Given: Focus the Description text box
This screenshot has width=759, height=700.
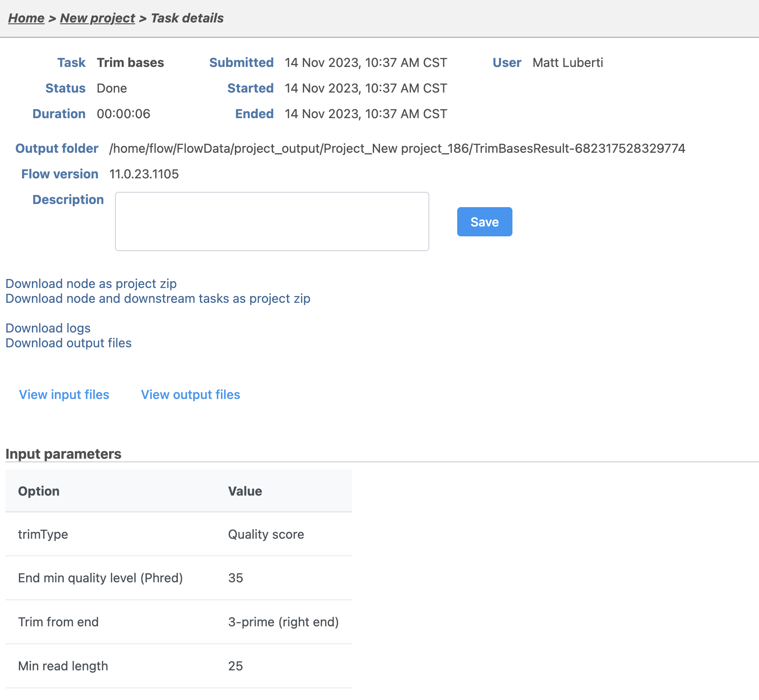Looking at the screenshot, I should (272, 222).
